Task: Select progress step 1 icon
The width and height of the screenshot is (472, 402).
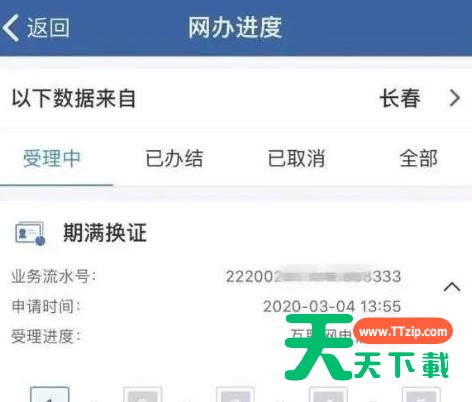Action: tap(50, 394)
